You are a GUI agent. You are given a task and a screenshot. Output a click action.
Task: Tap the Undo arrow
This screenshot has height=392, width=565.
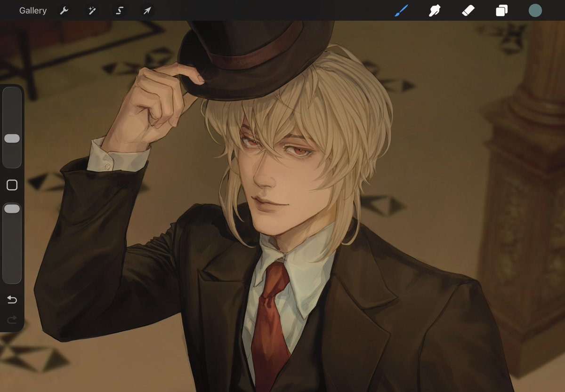(x=12, y=299)
